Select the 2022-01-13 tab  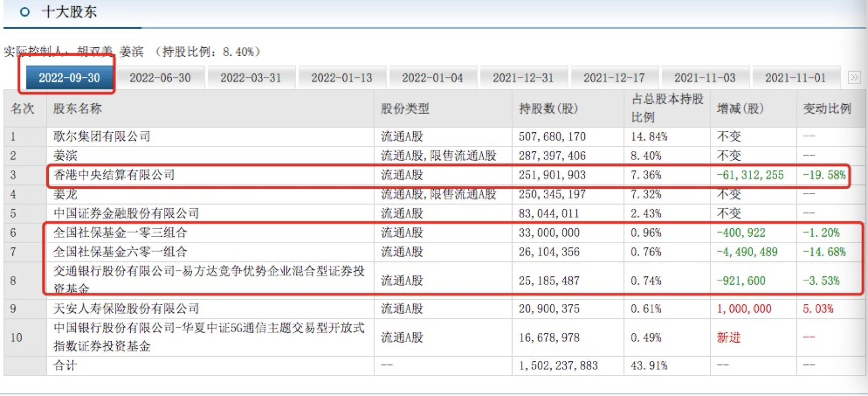[x=341, y=78]
